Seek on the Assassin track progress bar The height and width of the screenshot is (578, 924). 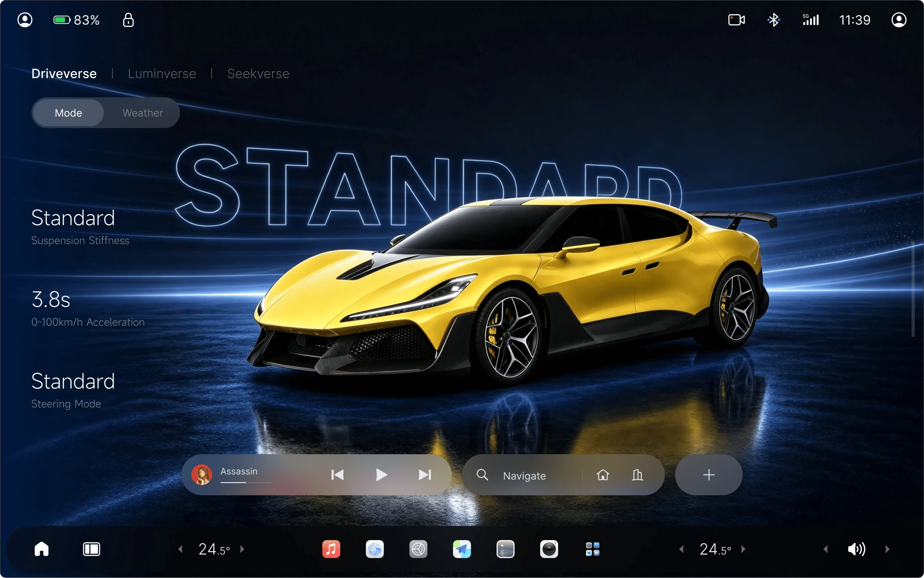point(246,483)
